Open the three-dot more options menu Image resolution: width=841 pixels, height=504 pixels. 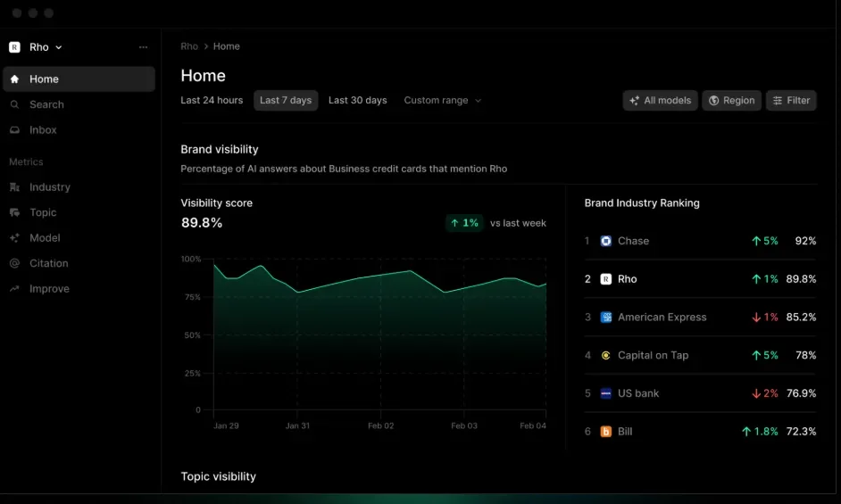coord(143,47)
